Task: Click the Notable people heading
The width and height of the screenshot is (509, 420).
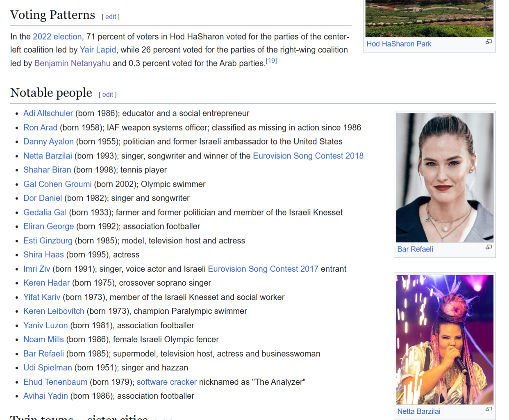Action: point(51,93)
